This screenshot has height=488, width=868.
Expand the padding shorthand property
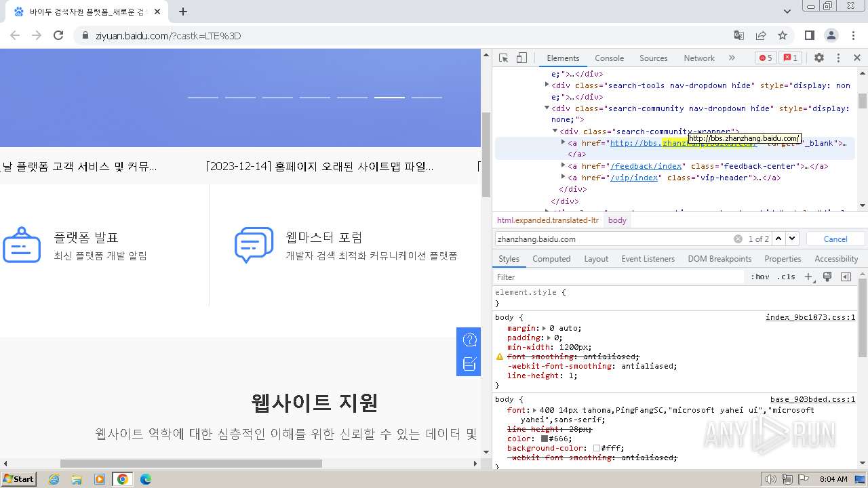point(549,338)
